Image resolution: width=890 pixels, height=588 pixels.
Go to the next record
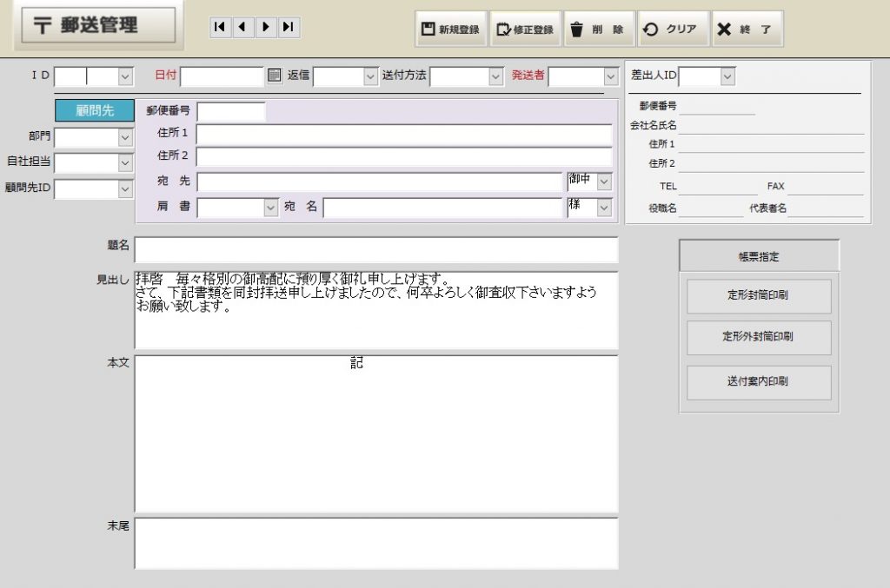click(266, 28)
